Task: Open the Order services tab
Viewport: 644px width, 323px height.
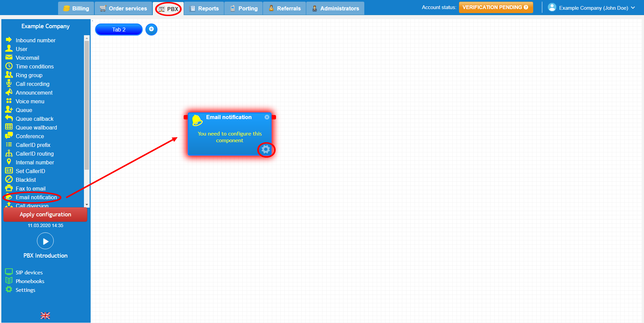Action: [124, 8]
